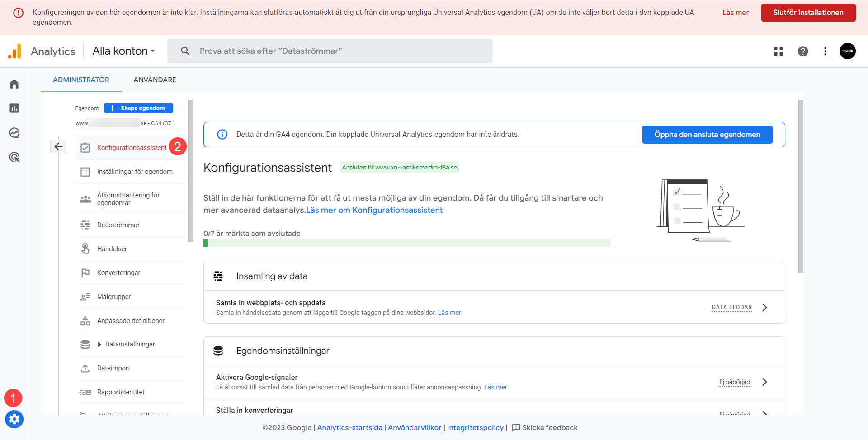Click the green progress bar
This screenshot has width=868, height=440.
click(x=406, y=243)
